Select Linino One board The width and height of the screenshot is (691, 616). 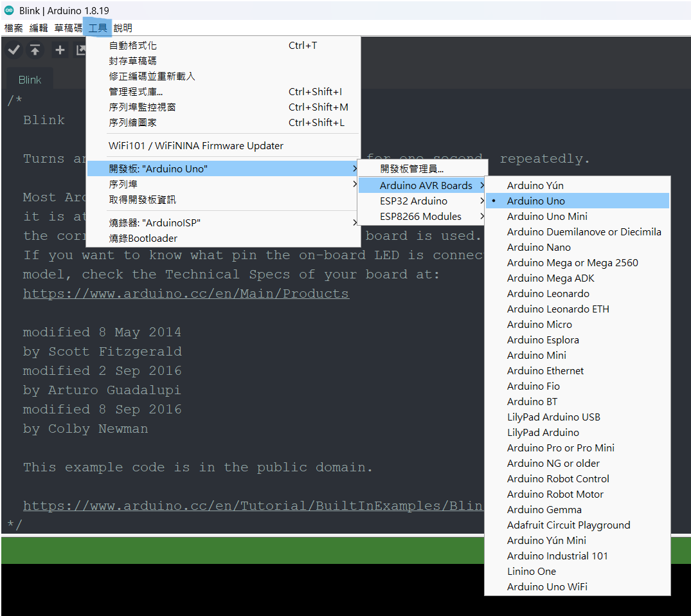click(577, 572)
